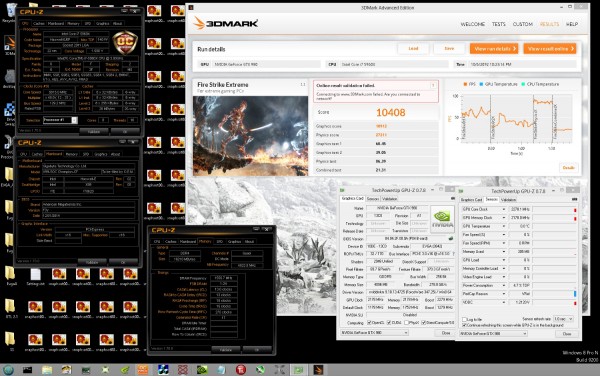Click the Fire Strike Extreme preview image
This screenshot has width=600, height=376.
[x=250, y=136]
